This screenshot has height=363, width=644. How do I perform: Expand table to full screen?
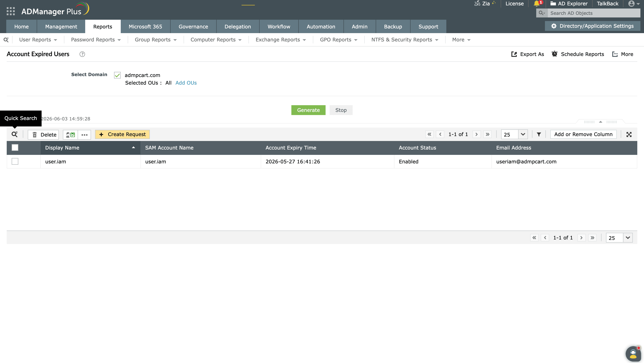[629, 134]
